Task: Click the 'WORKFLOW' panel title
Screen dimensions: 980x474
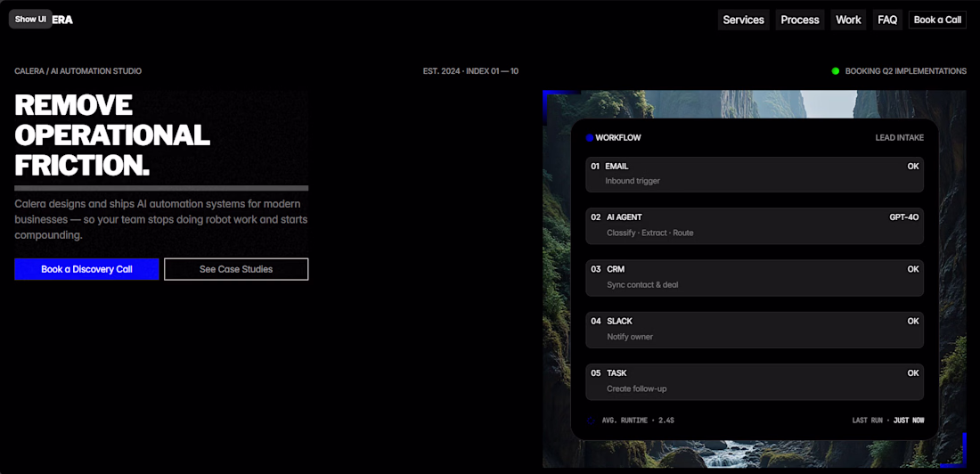Action: (618, 137)
